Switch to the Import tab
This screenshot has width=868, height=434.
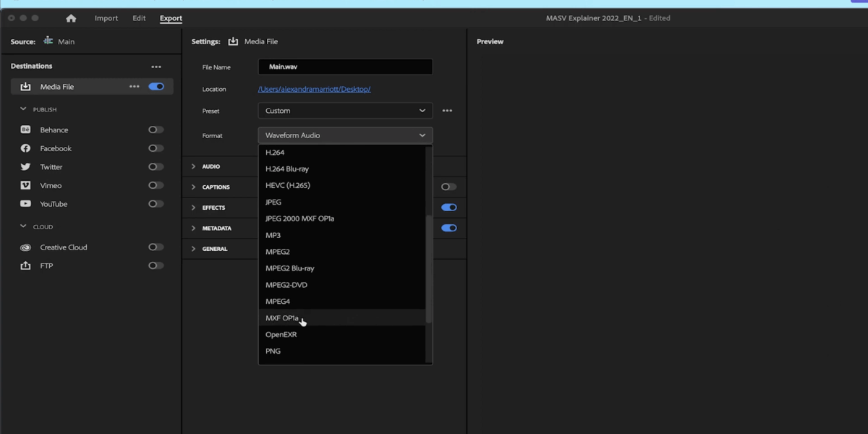pyautogui.click(x=106, y=18)
